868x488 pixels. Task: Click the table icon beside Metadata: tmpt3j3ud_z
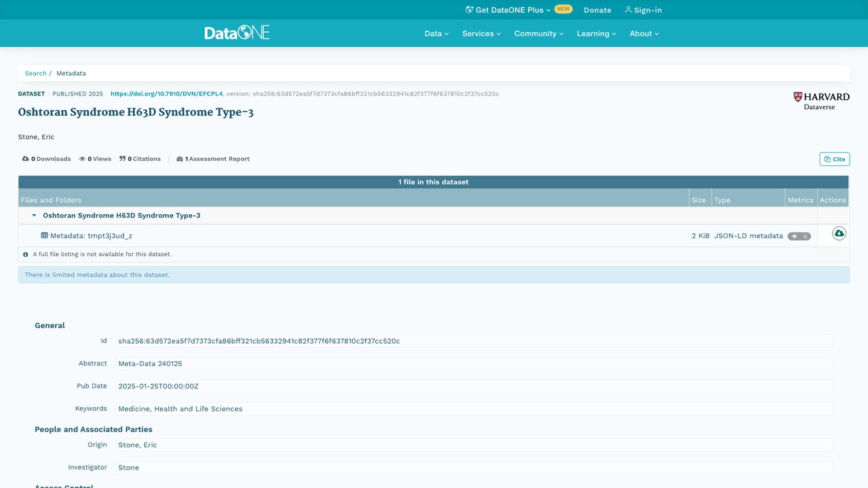tap(45, 236)
